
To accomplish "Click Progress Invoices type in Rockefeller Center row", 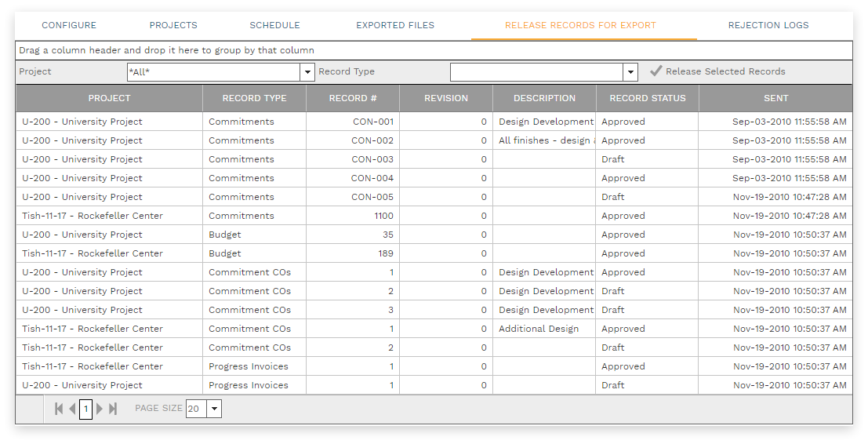I will pyautogui.click(x=249, y=366).
